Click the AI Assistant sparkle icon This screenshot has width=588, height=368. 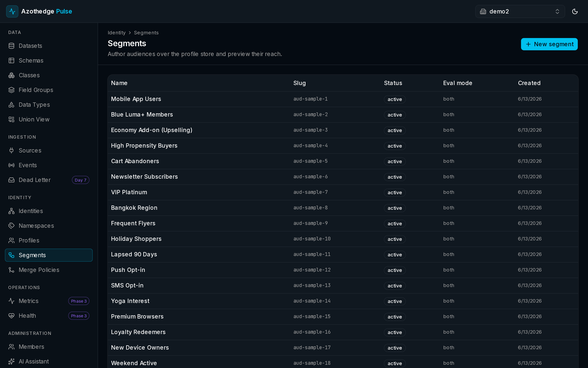pos(11,361)
